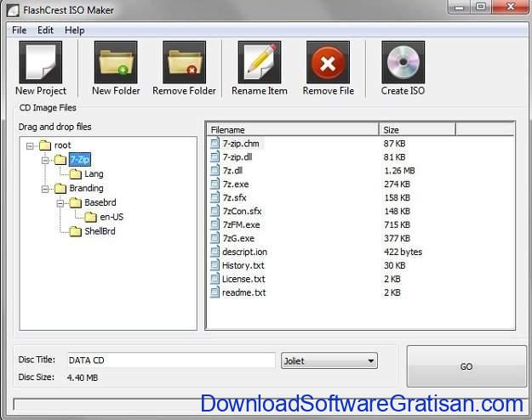The image size is (532, 420).
Task: Select the 7zCon.sfx file row
Action: point(361,211)
